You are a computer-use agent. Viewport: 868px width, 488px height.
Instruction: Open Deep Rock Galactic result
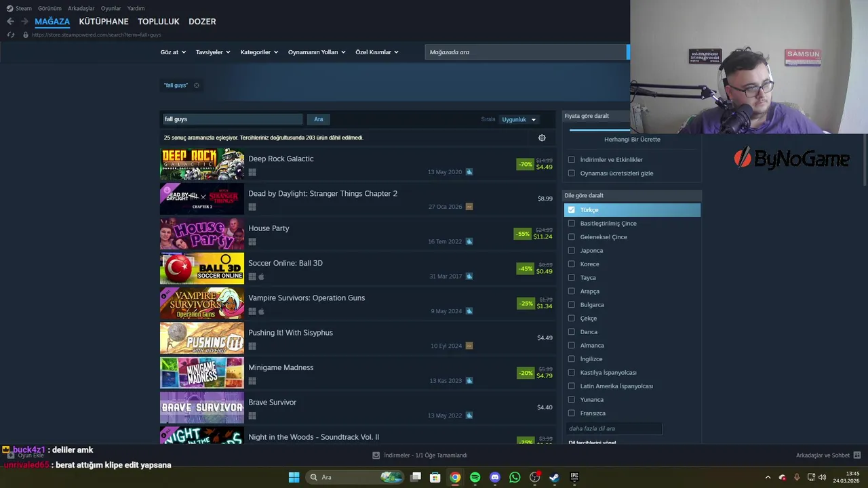point(358,164)
